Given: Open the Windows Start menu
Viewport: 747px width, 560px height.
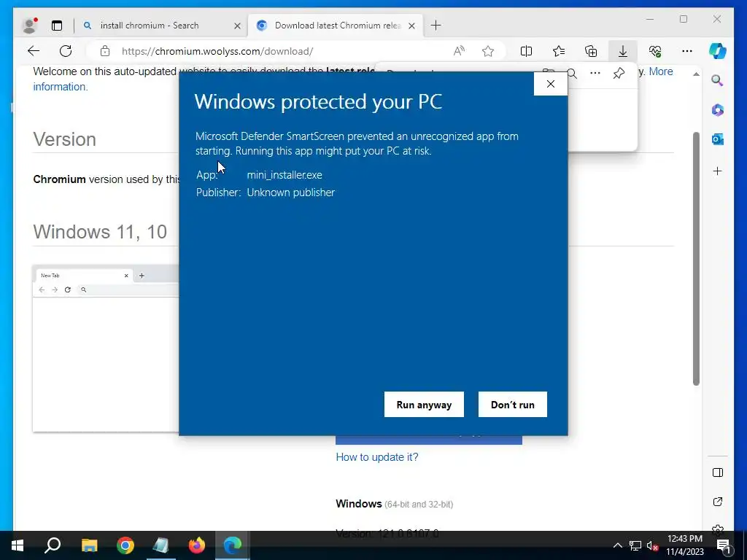Looking at the screenshot, I should point(18,545).
